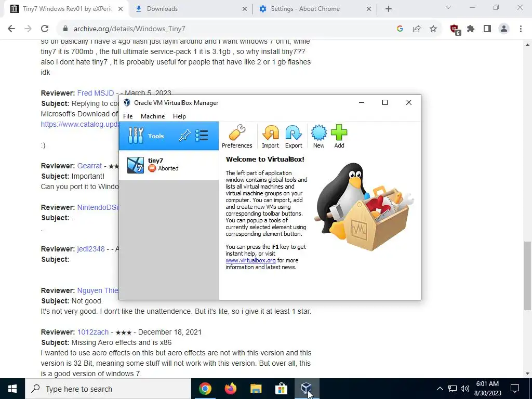Open the volume tray icon
This screenshot has height=399, width=532.
pyautogui.click(x=465, y=389)
